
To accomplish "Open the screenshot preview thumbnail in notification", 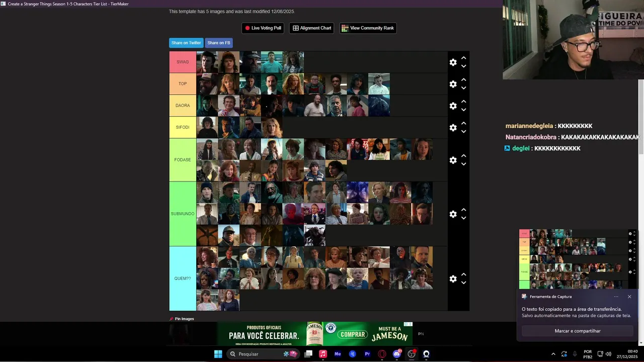I will pos(578,259).
